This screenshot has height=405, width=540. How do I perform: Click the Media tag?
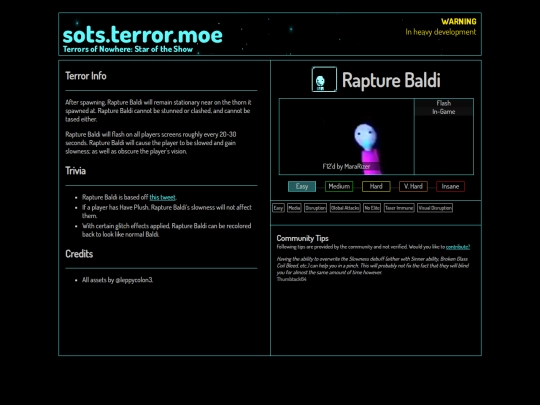[x=294, y=208]
